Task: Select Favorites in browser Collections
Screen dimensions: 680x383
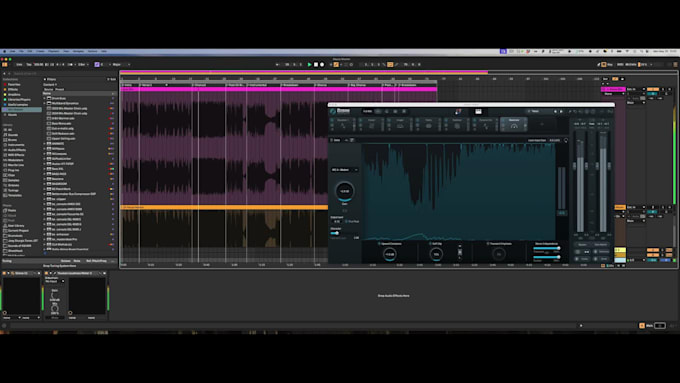Action: click(x=14, y=85)
